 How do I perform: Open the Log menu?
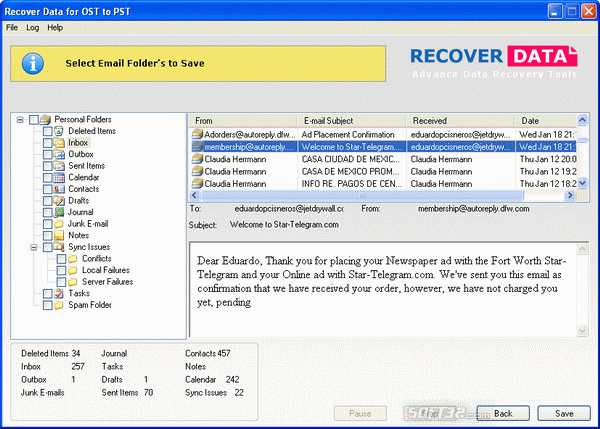point(33,28)
